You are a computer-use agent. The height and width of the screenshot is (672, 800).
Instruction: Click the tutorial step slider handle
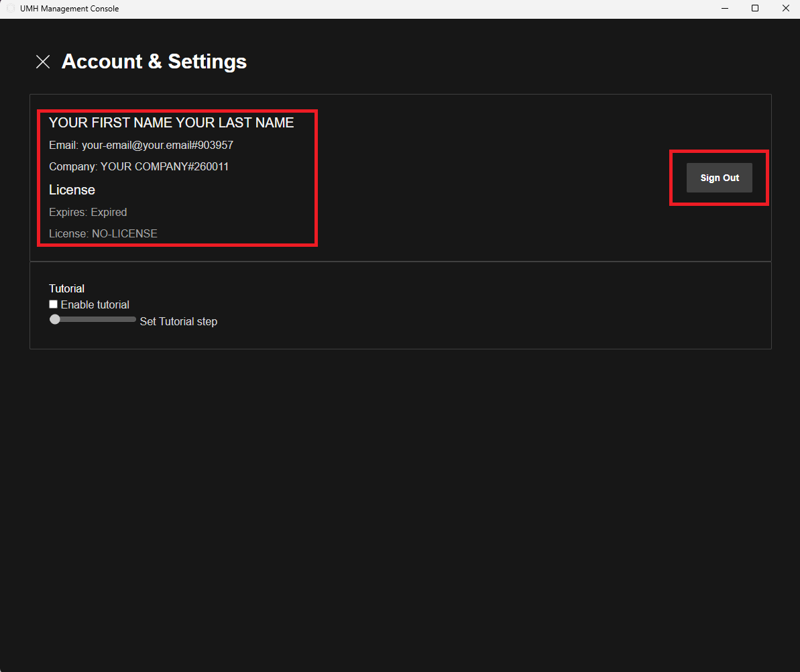tap(55, 320)
